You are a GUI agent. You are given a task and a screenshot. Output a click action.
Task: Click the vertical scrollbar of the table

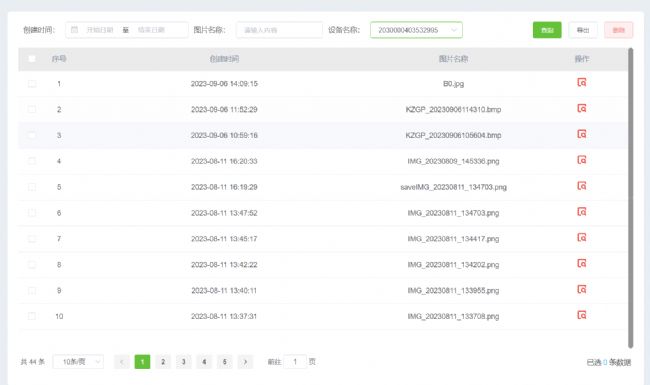coord(631,198)
